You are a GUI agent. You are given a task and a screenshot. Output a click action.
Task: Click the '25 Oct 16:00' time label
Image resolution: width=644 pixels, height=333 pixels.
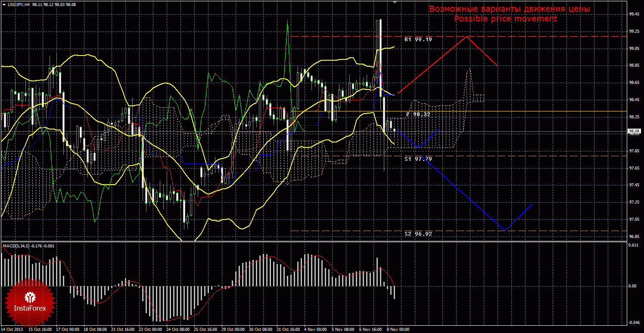(206, 330)
